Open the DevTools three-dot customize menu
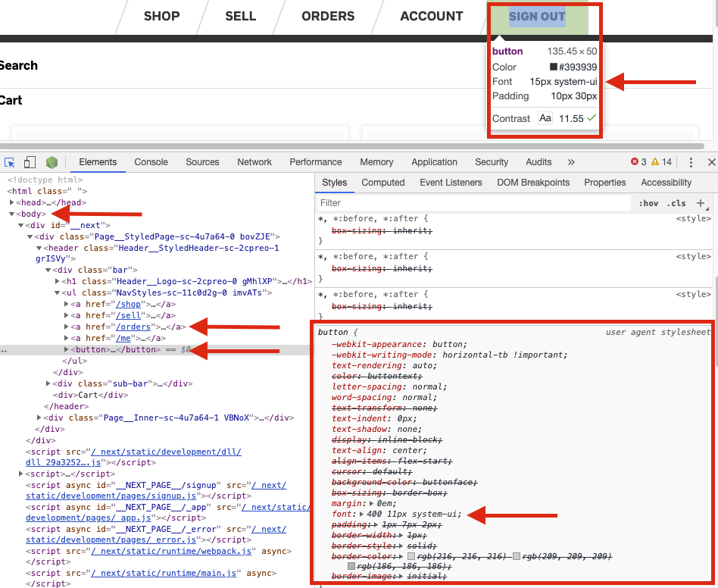 (691, 162)
